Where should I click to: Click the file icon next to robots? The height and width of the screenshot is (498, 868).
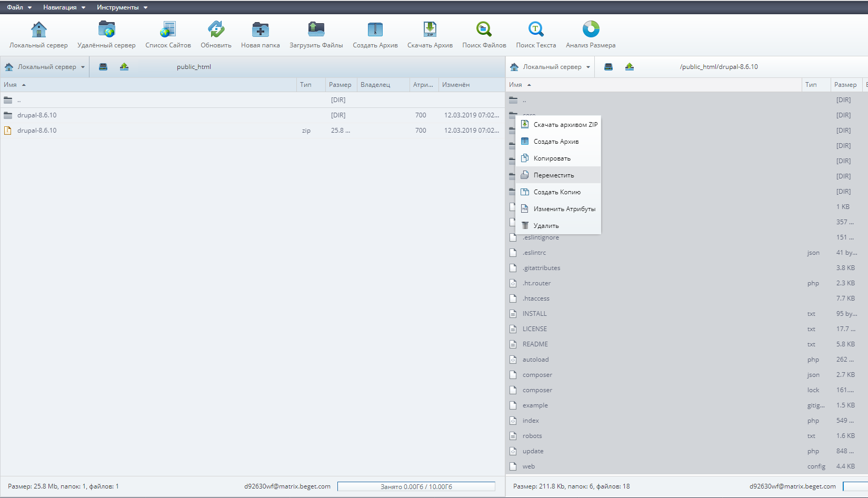click(x=513, y=436)
